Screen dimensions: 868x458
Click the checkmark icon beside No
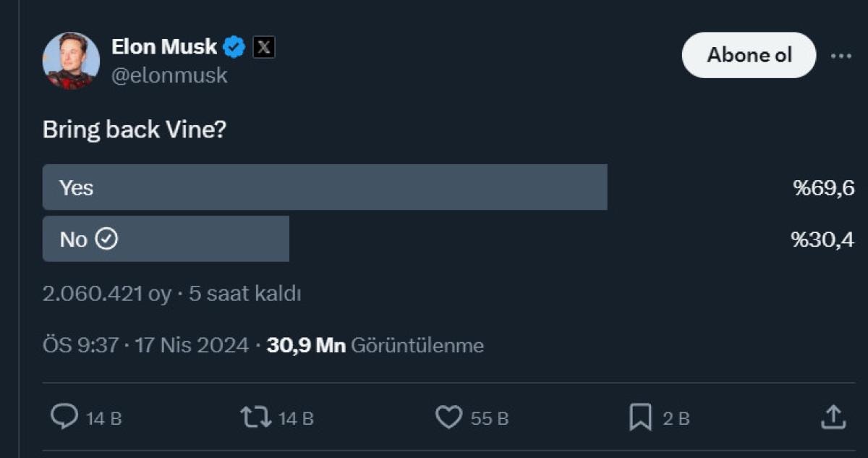point(107,239)
